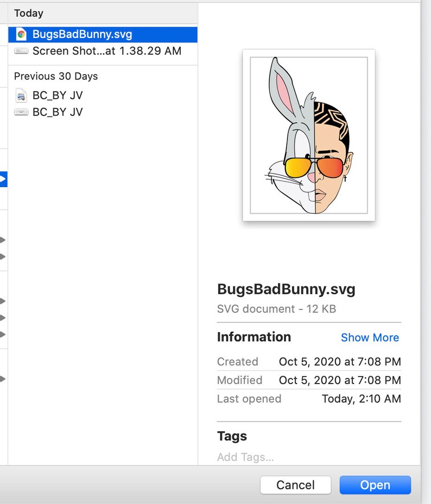The image size is (431, 504).
Task: Click the blue highlighted sidebar arrow
Action: point(3,179)
